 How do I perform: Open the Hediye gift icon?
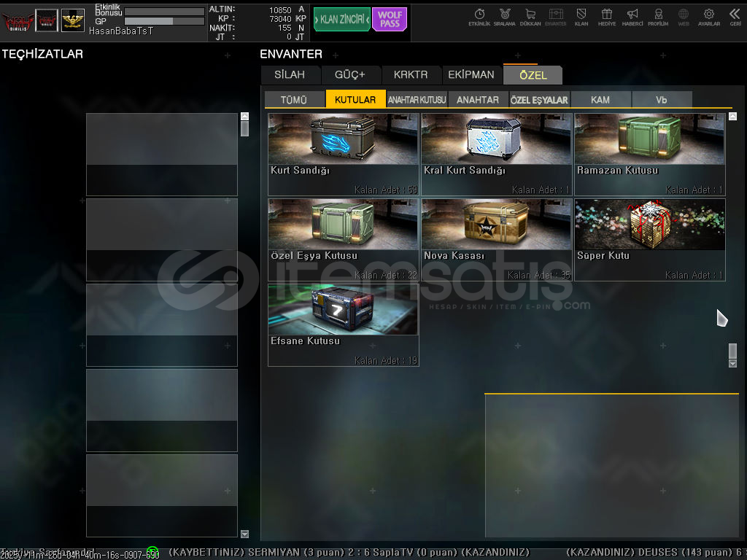coord(606,16)
